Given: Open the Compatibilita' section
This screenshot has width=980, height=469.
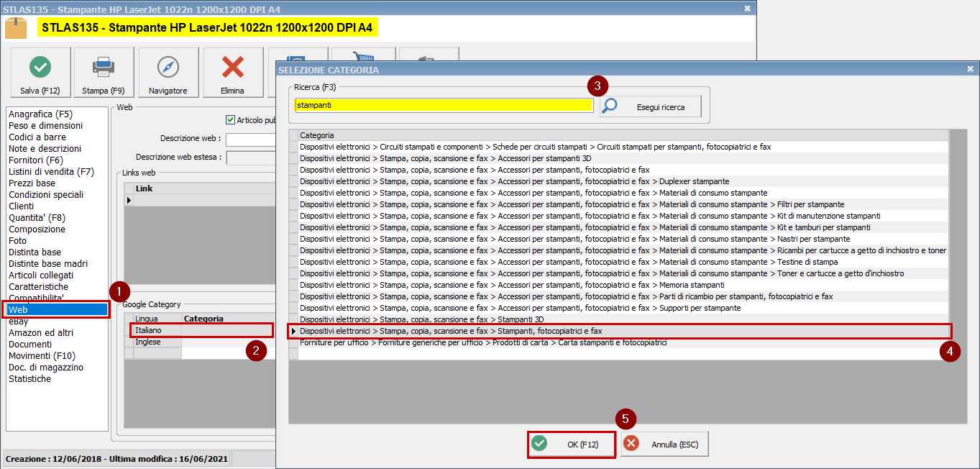Looking at the screenshot, I should (x=37, y=298).
